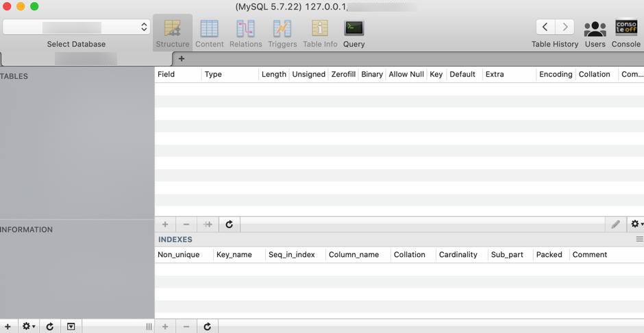Refresh the indexes list
Image resolution: width=644 pixels, height=333 pixels.
point(208,326)
